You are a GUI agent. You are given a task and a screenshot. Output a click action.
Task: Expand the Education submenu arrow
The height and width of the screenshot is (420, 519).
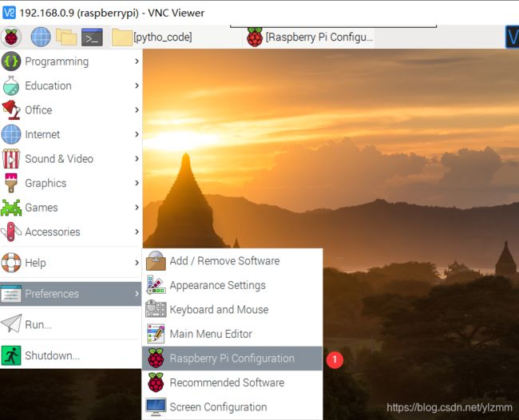[137, 85]
